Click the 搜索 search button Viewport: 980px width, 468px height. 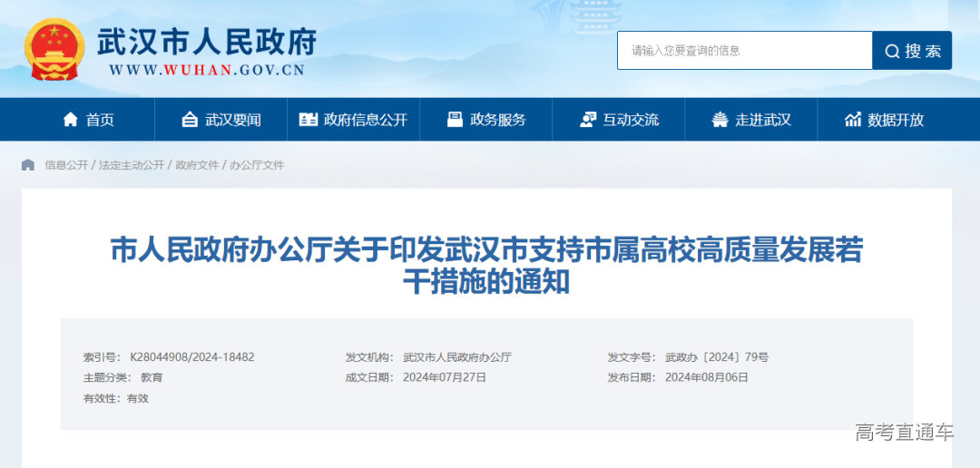pos(912,51)
